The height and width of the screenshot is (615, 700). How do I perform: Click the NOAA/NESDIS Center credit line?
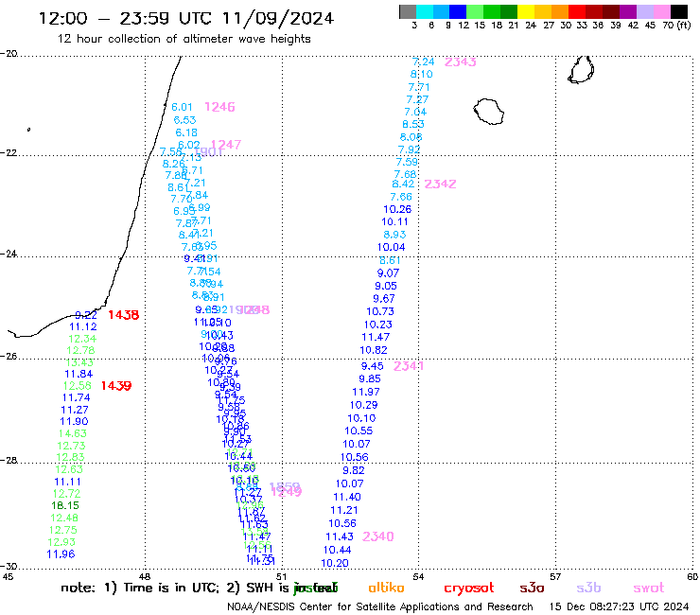(x=380, y=607)
